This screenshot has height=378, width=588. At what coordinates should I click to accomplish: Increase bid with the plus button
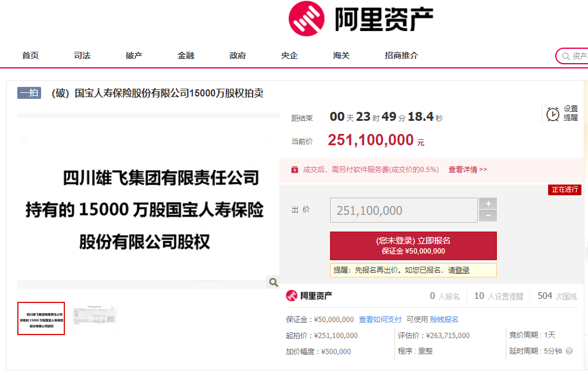tap(488, 204)
